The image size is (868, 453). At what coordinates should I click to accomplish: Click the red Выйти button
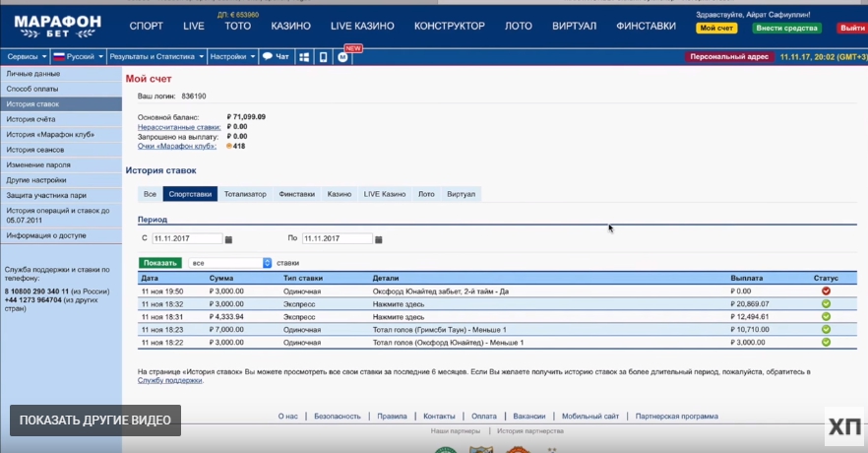click(852, 28)
